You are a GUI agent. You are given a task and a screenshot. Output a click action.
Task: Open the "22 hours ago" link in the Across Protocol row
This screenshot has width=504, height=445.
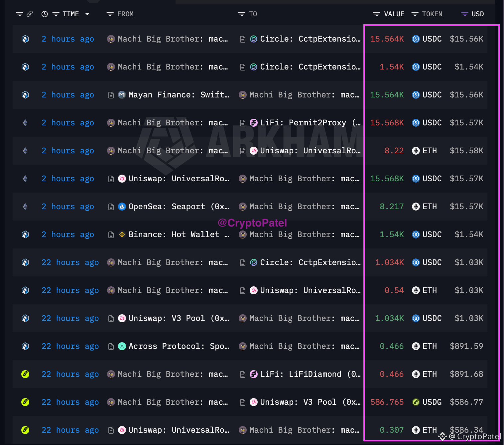tap(70, 346)
